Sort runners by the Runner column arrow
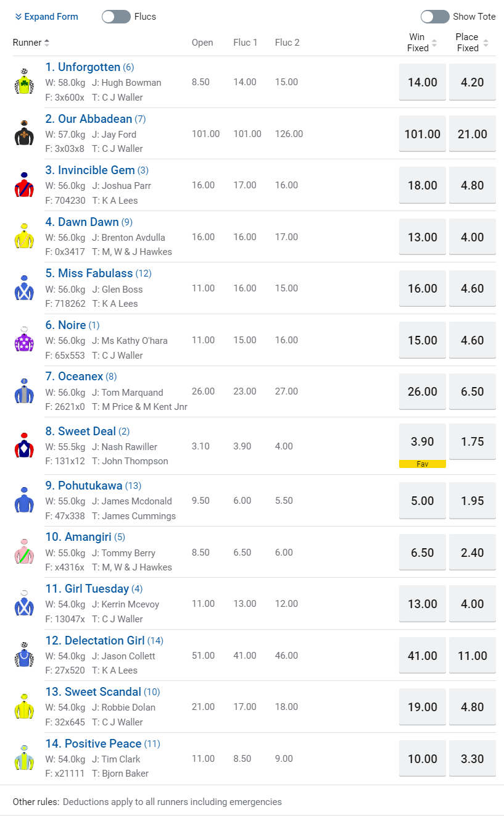504x818 pixels. click(x=47, y=43)
